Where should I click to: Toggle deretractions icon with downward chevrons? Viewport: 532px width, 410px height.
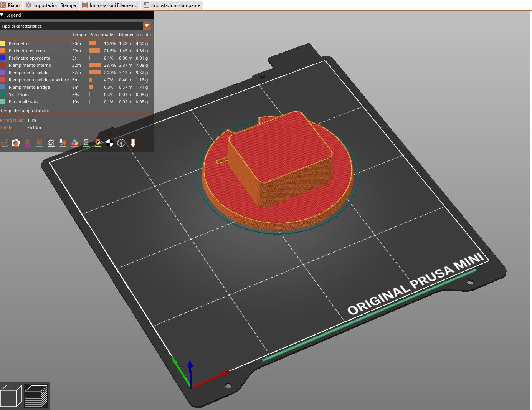pyautogui.click(x=39, y=143)
